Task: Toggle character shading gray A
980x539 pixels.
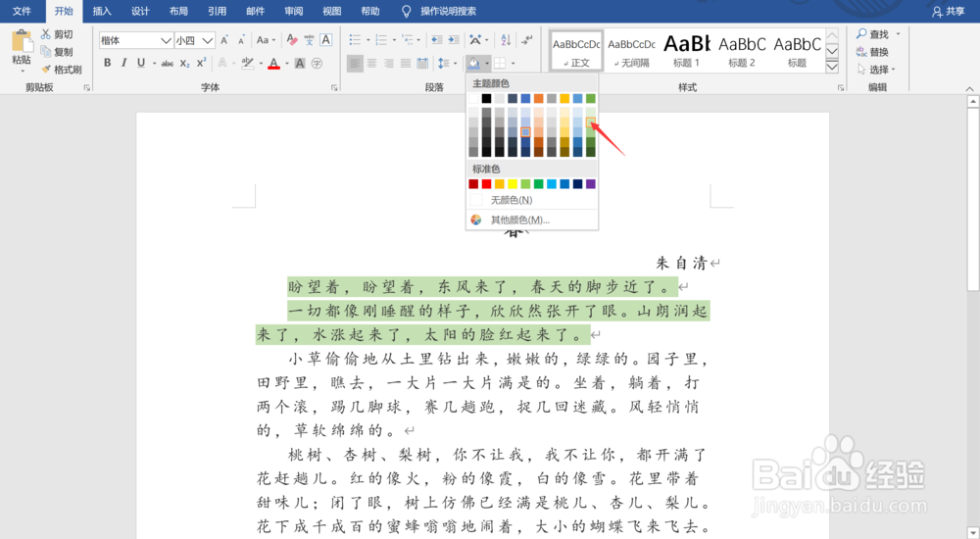Action: coord(300,63)
